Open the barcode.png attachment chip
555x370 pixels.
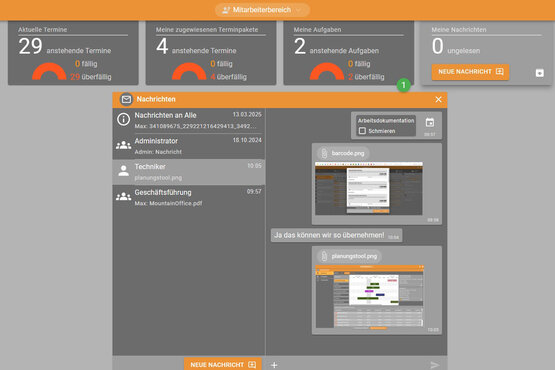click(343, 153)
